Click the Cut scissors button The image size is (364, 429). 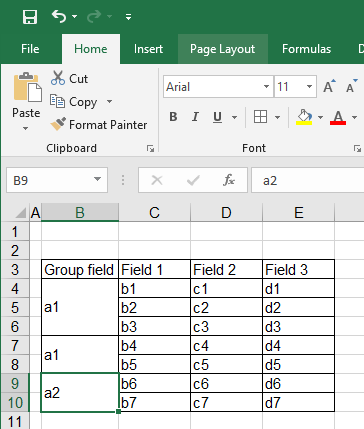pos(69,79)
